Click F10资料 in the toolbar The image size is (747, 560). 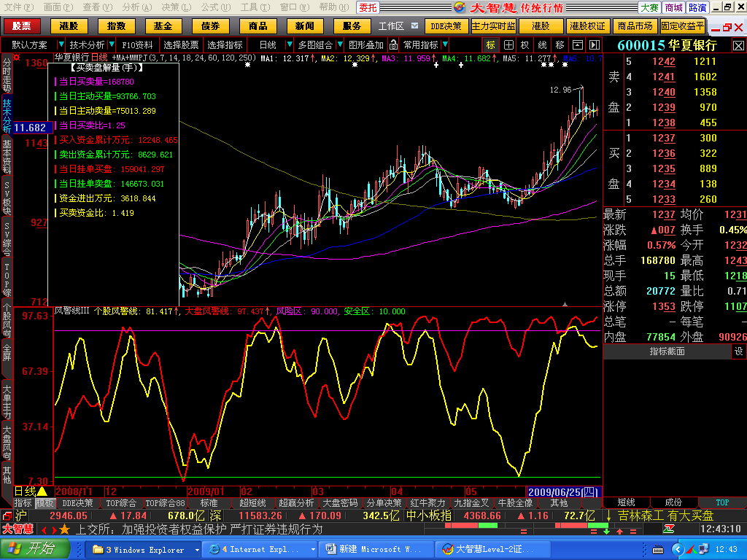click(x=137, y=44)
